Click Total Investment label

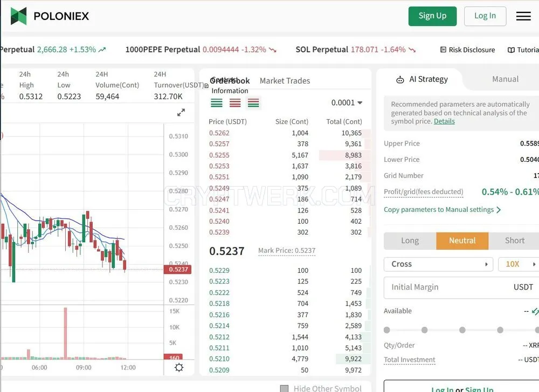click(410, 360)
